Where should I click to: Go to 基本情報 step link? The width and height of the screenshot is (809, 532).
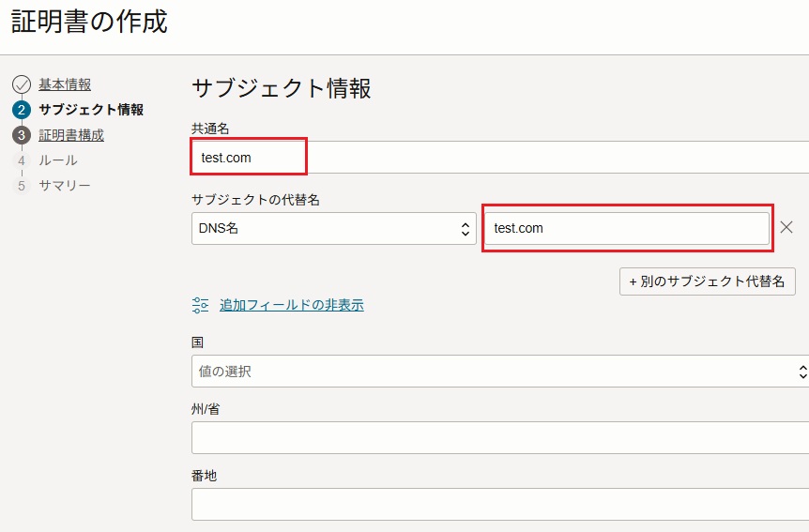tap(65, 84)
